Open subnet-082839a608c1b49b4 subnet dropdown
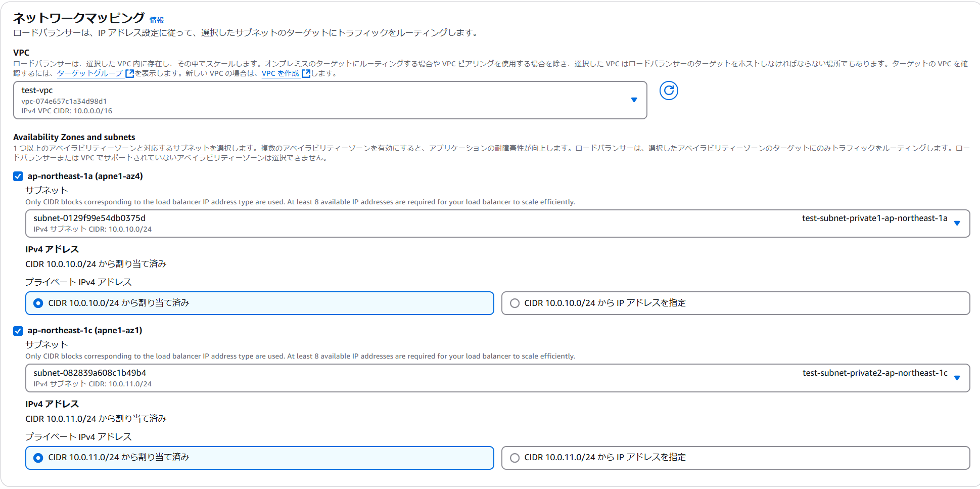 tap(497, 378)
